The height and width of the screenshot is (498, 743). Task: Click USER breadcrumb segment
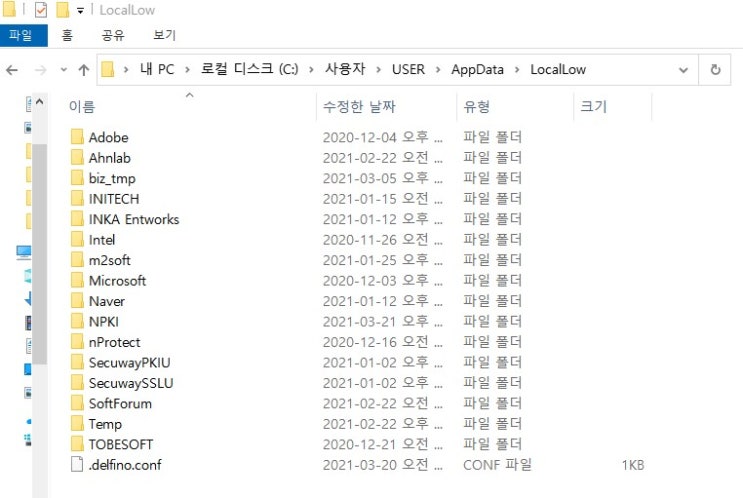point(408,70)
